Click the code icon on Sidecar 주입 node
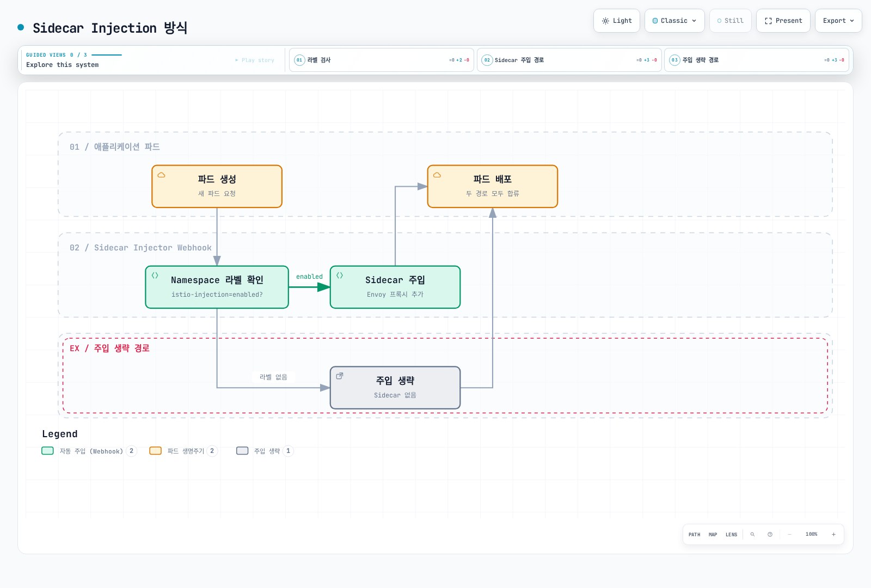Viewport: 871px width, 588px height. pos(339,275)
